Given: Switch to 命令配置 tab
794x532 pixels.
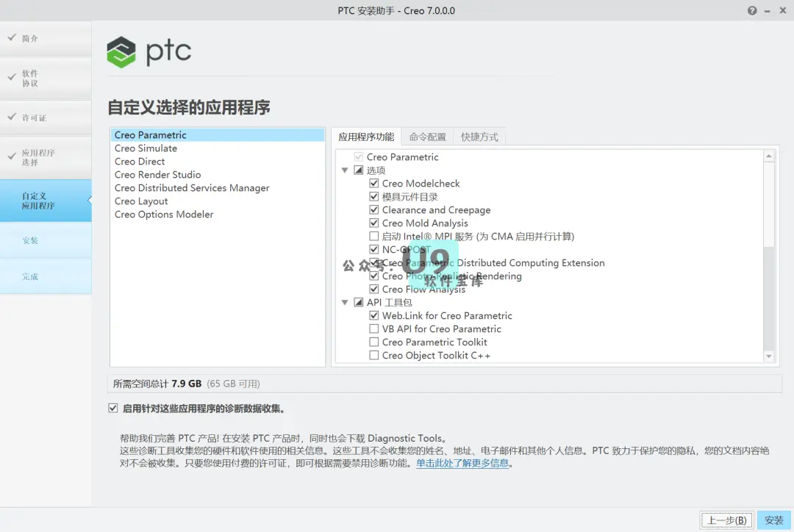Looking at the screenshot, I should tap(427, 137).
